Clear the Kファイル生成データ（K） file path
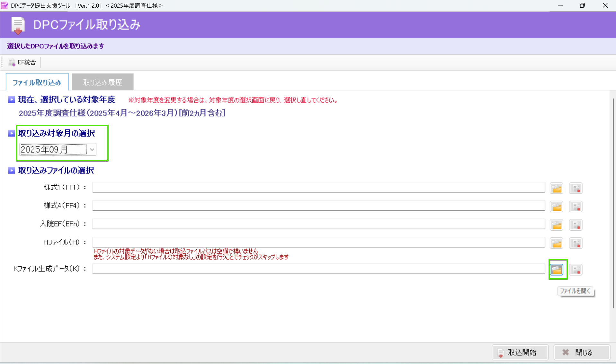Image resolution: width=616 pixels, height=364 pixels. click(576, 270)
